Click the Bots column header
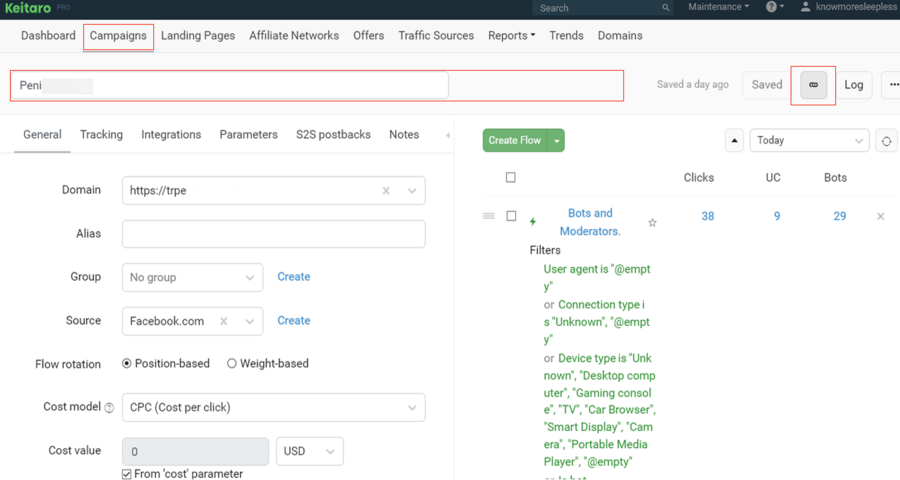 (835, 178)
